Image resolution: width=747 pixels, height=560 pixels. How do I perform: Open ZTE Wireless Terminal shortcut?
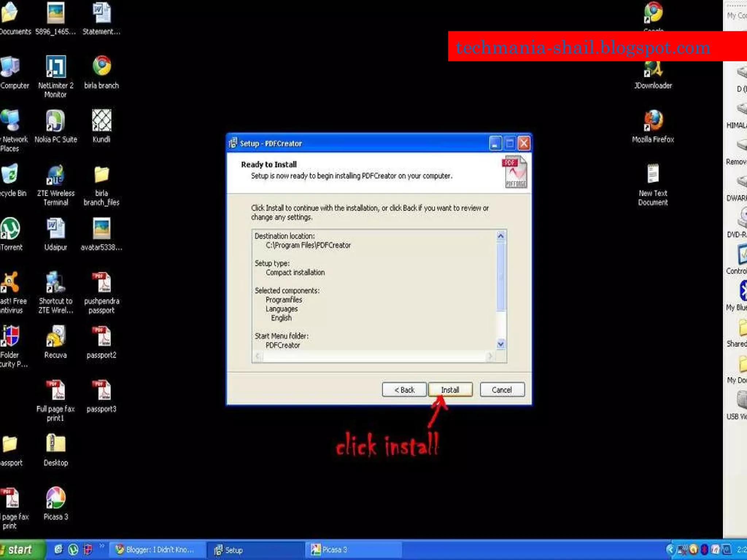click(x=55, y=176)
